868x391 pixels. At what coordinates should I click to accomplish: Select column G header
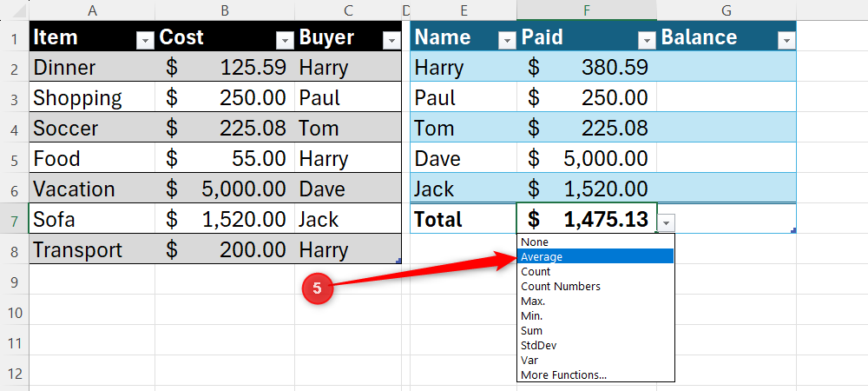727,10
